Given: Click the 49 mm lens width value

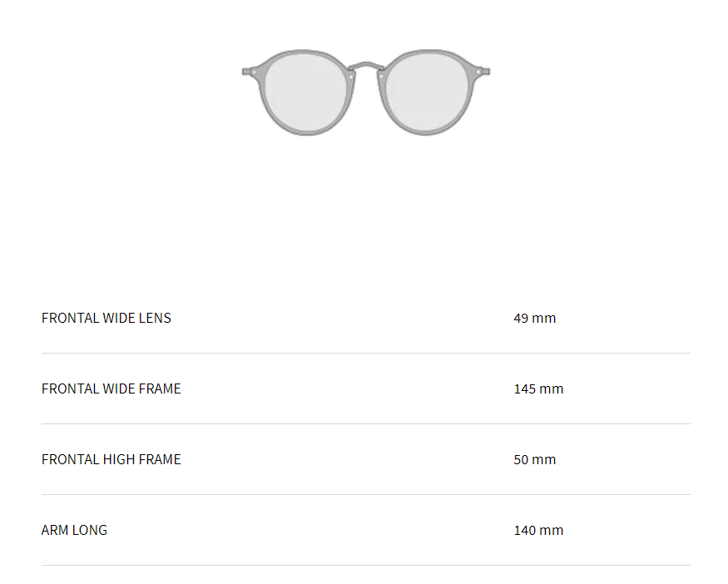Looking at the screenshot, I should (535, 318).
